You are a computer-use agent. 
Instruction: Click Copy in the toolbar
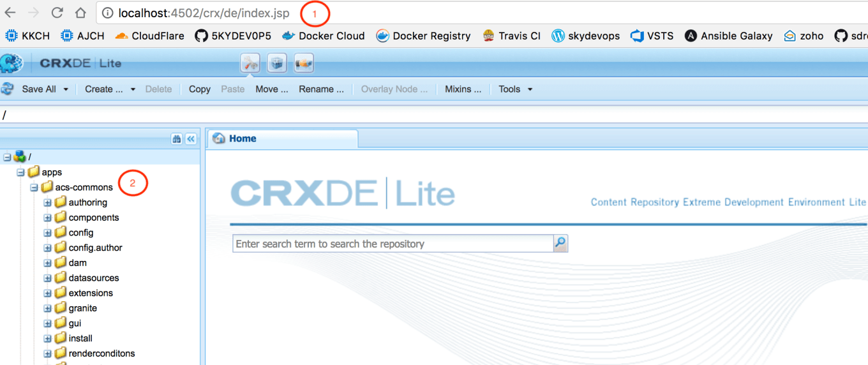point(199,89)
